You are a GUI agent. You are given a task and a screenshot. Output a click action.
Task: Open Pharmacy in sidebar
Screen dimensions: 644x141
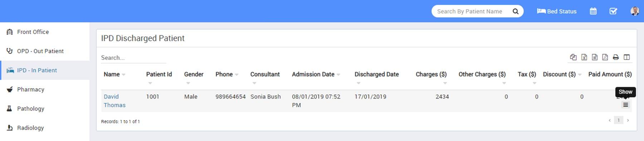30,89
